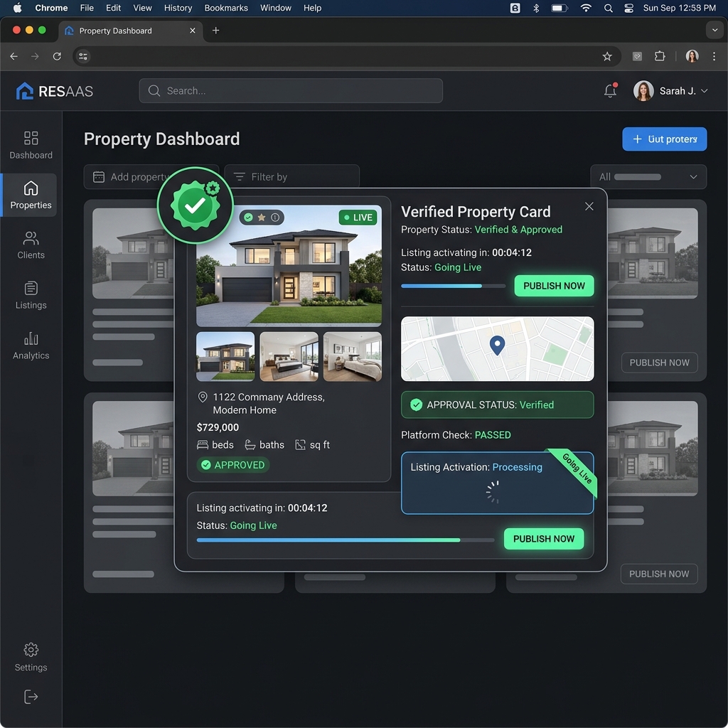Open Settings gear in the sidebar

31,650
